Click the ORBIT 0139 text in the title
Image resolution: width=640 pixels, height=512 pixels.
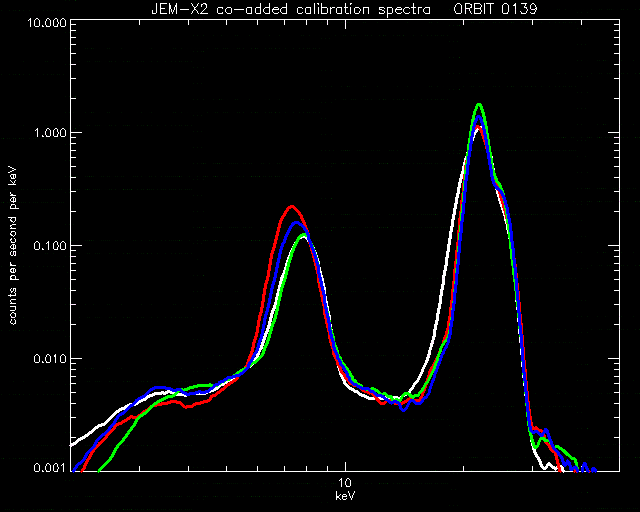point(496,9)
